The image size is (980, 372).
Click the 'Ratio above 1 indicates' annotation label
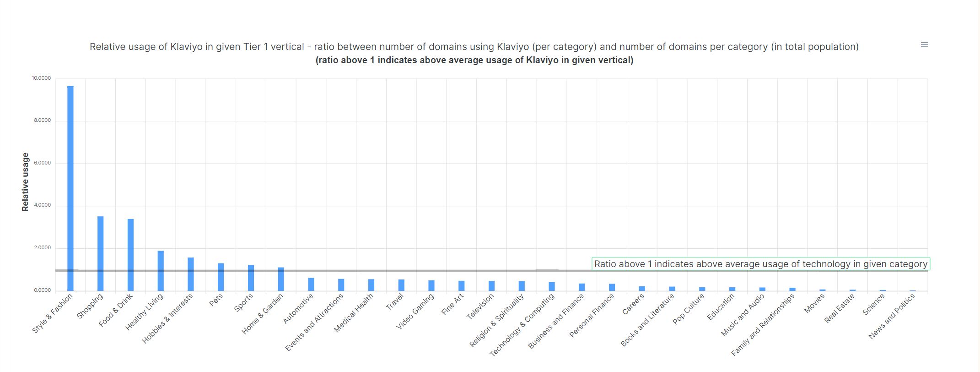pyautogui.click(x=761, y=264)
